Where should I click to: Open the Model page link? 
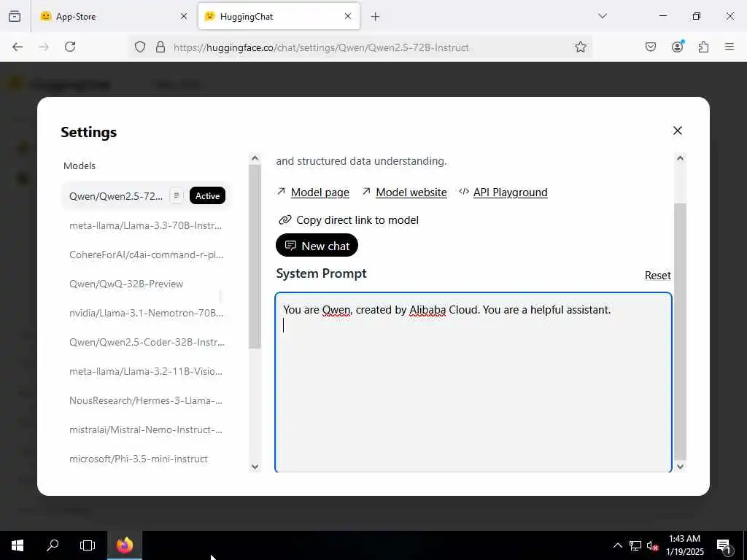pyautogui.click(x=320, y=192)
